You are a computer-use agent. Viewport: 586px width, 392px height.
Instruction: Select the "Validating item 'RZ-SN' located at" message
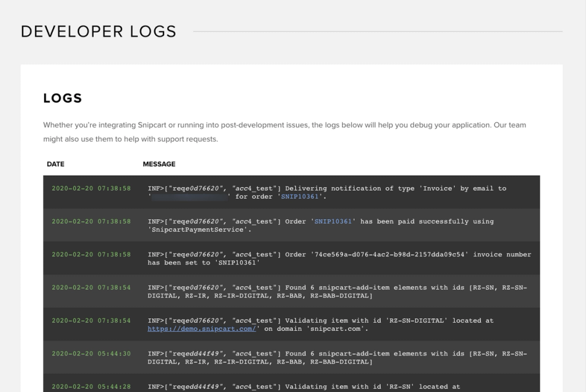click(304, 387)
